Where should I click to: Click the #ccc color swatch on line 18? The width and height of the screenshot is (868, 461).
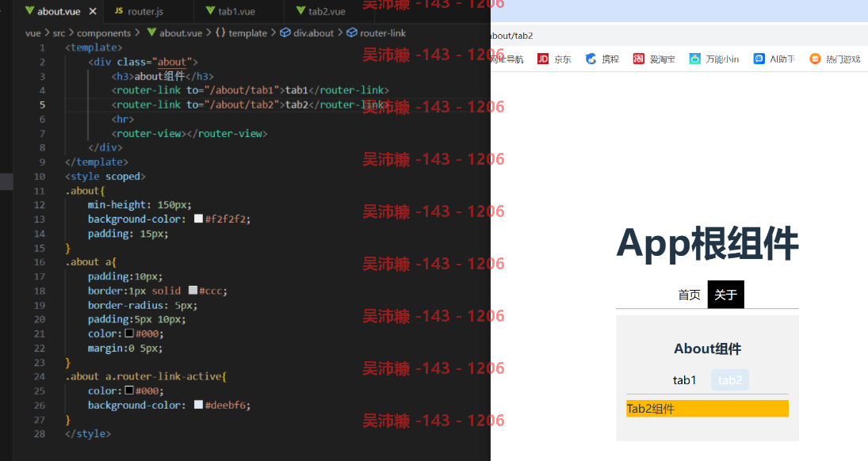pos(193,290)
